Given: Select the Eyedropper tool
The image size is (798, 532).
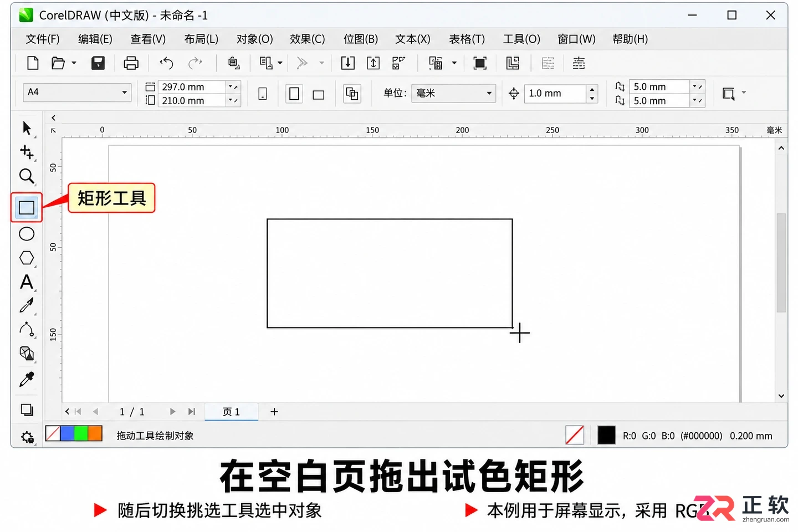Looking at the screenshot, I should pos(27,380).
